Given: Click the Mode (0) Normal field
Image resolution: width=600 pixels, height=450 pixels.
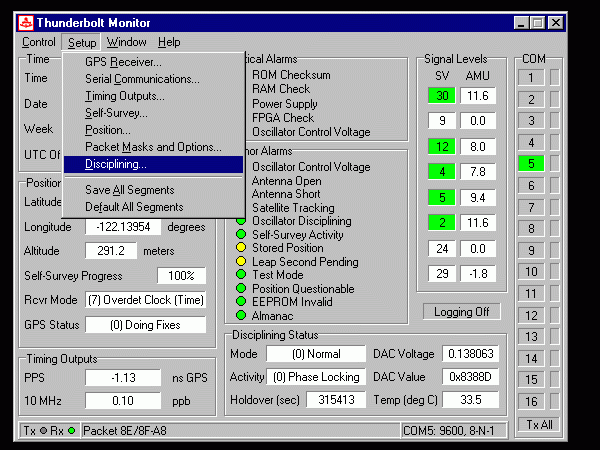Looking at the screenshot, I should (x=316, y=354).
